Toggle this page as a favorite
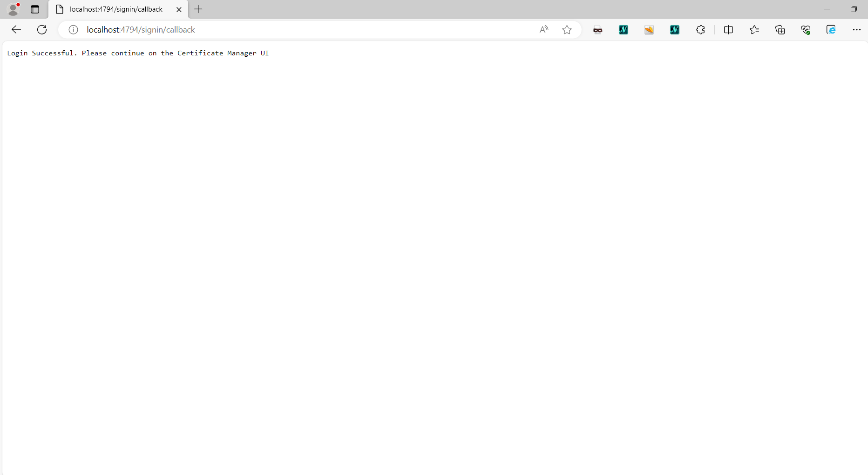 (567, 29)
